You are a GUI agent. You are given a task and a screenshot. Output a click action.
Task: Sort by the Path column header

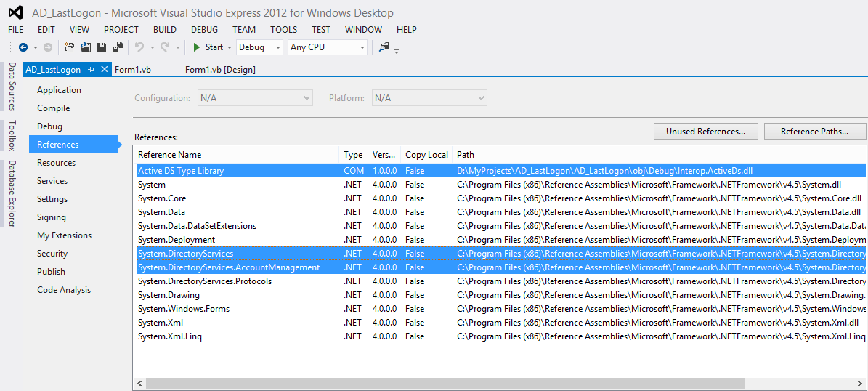[x=659, y=155]
